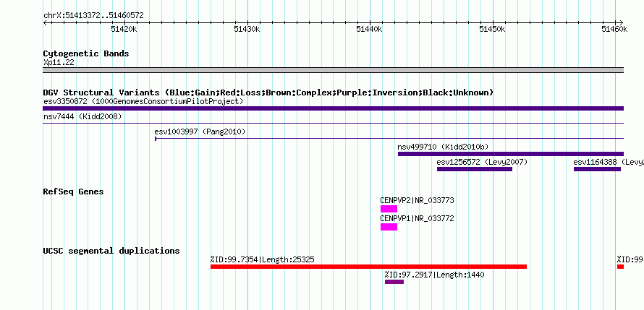Click the RefSeq Genes track title
This screenshot has width=644, height=310.
click(x=74, y=191)
